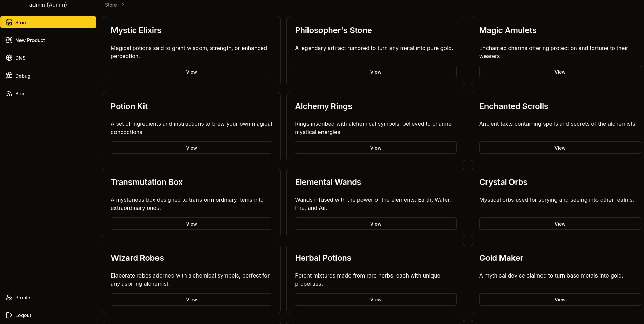Click the Blog RSS feed icon
The image size is (644, 324).
click(9, 93)
